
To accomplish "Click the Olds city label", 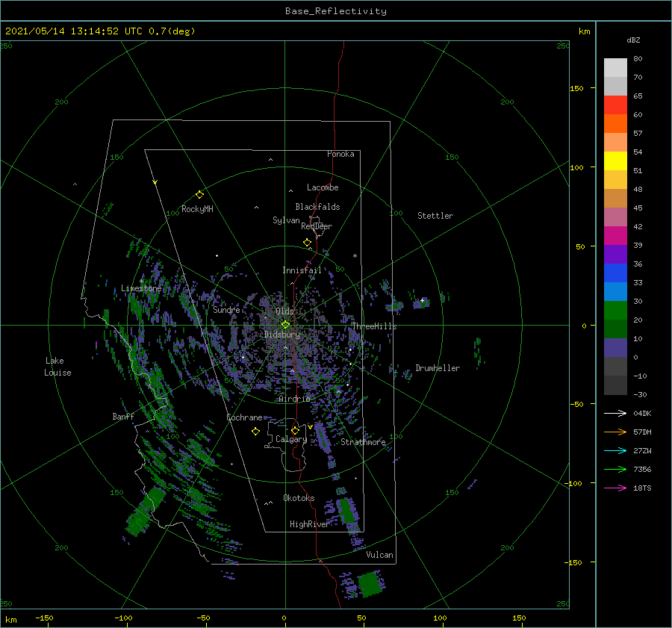I will (284, 311).
